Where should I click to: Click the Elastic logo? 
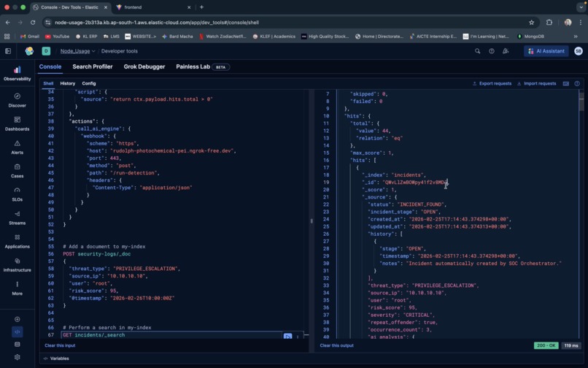coord(29,51)
